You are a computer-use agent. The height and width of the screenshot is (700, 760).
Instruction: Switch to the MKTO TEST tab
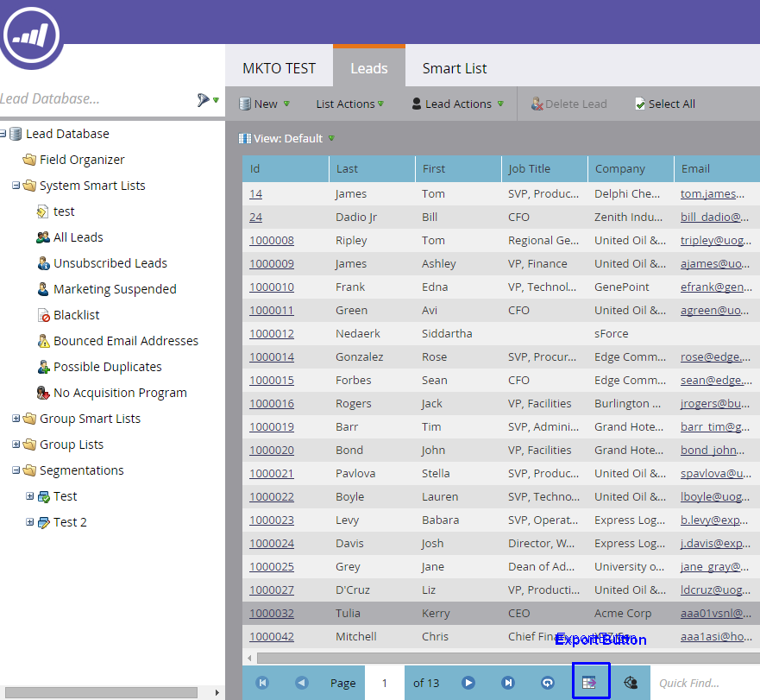click(280, 68)
